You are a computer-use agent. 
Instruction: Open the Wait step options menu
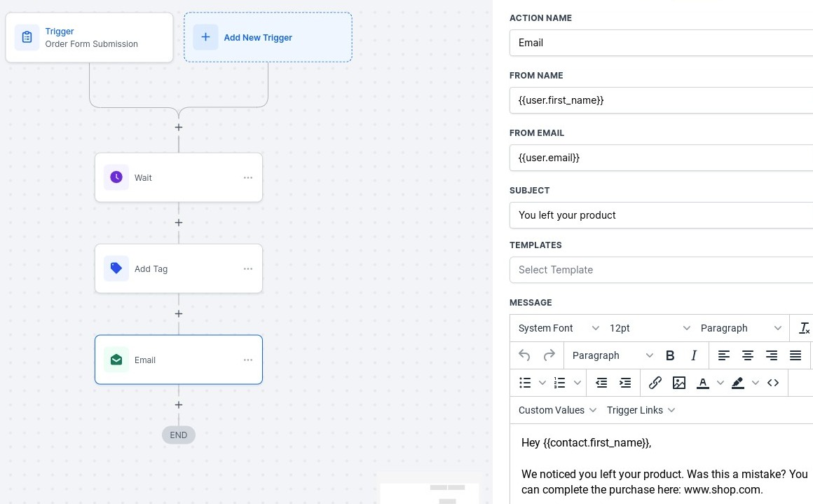point(248,178)
